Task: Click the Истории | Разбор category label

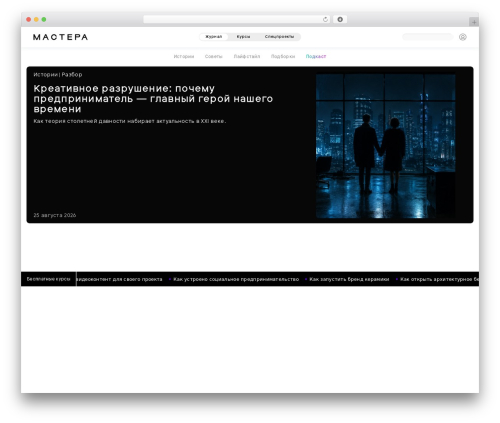Action: tap(58, 75)
